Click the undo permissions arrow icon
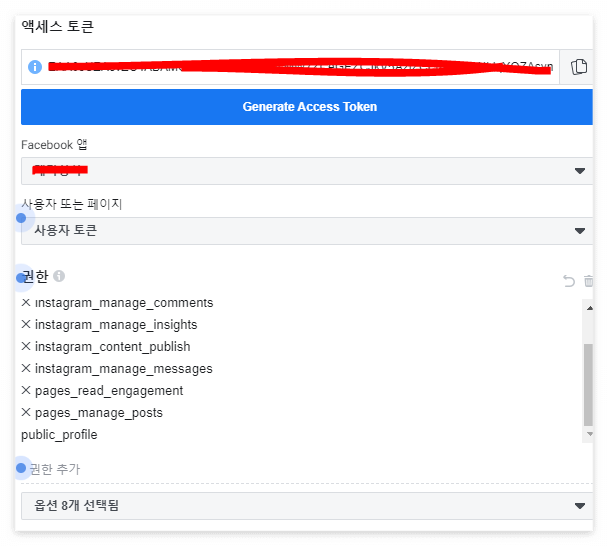Screen dimensions: 608x546 pos(568,280)
